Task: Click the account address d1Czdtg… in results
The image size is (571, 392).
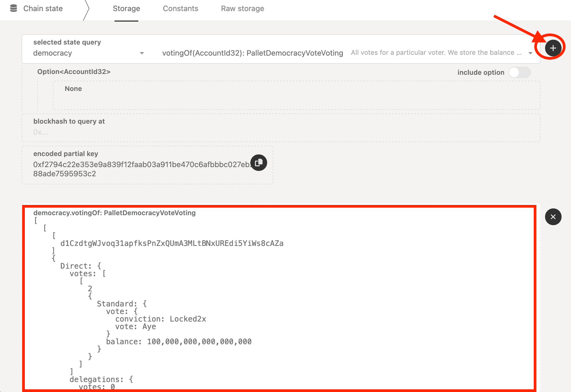Action: pyautogui.click(x=172, y=243)
